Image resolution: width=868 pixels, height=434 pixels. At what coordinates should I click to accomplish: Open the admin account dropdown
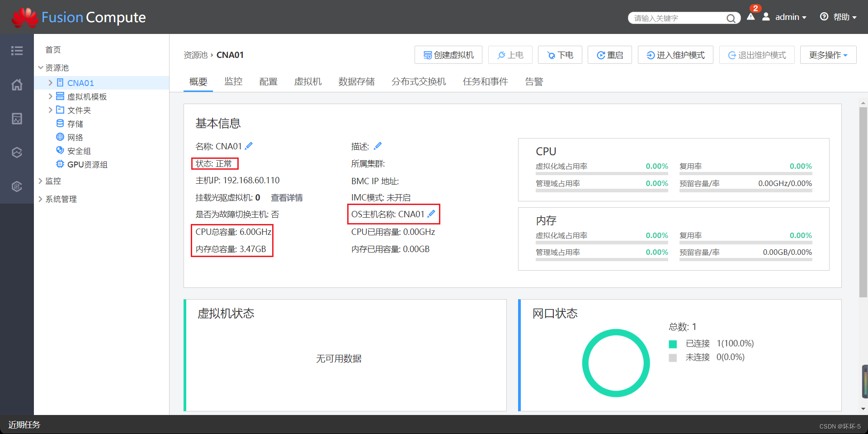(791, 17)
